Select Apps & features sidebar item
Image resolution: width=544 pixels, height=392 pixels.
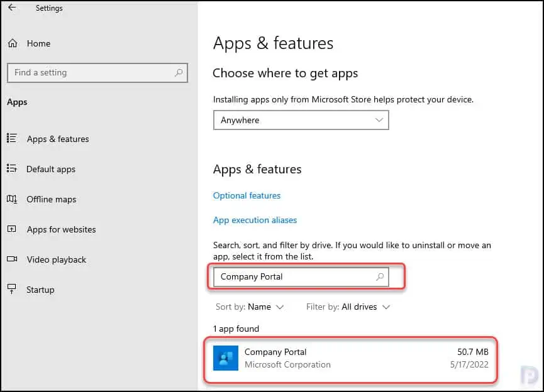(58, 139)
